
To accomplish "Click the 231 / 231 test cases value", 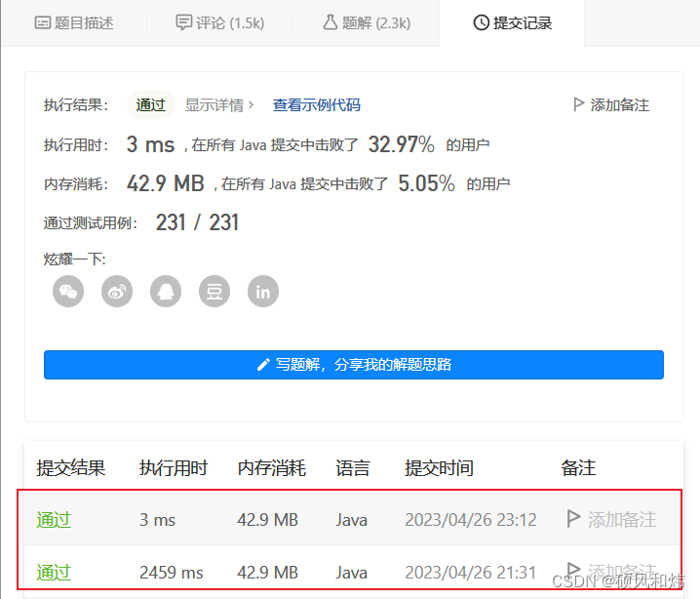I will 197,222.
